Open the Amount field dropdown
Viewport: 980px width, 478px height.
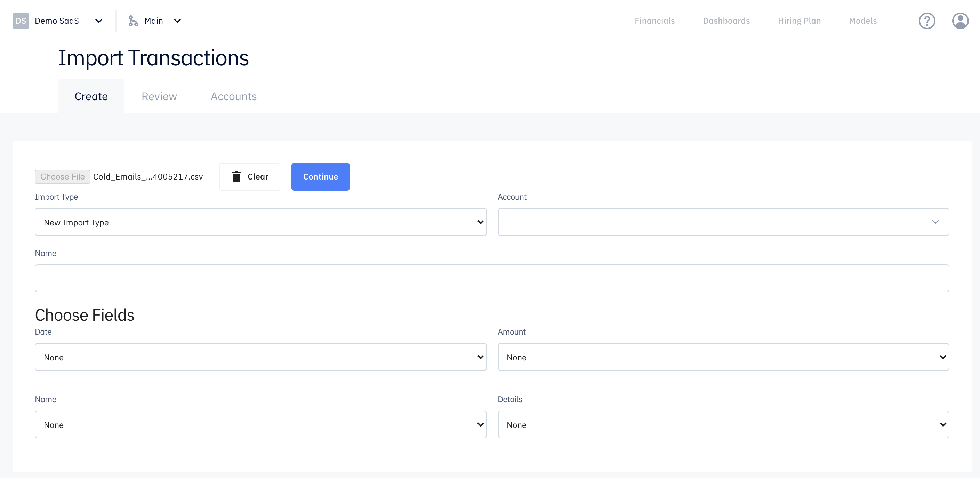click(723, 357)
